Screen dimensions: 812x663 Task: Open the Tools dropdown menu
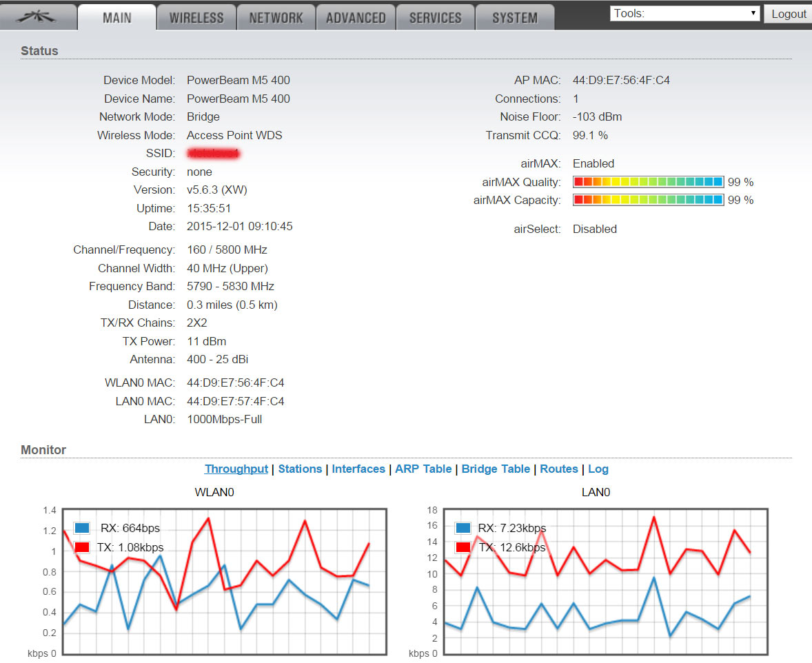click(684, 13)
